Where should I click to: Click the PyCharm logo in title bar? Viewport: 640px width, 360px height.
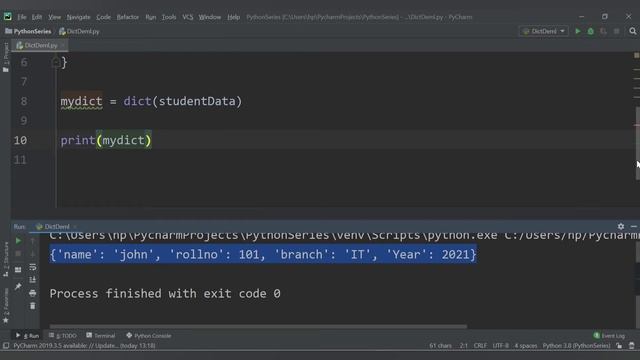pyautogui.click(x=8, y=17)
